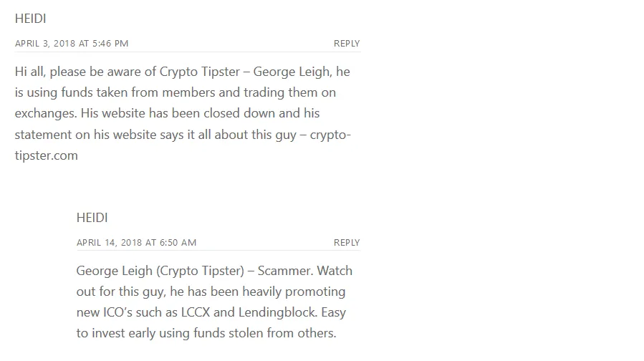Click "Crypto Tipster" in the first comment
This screenshot has width=644, height=361.
[200, 72]
